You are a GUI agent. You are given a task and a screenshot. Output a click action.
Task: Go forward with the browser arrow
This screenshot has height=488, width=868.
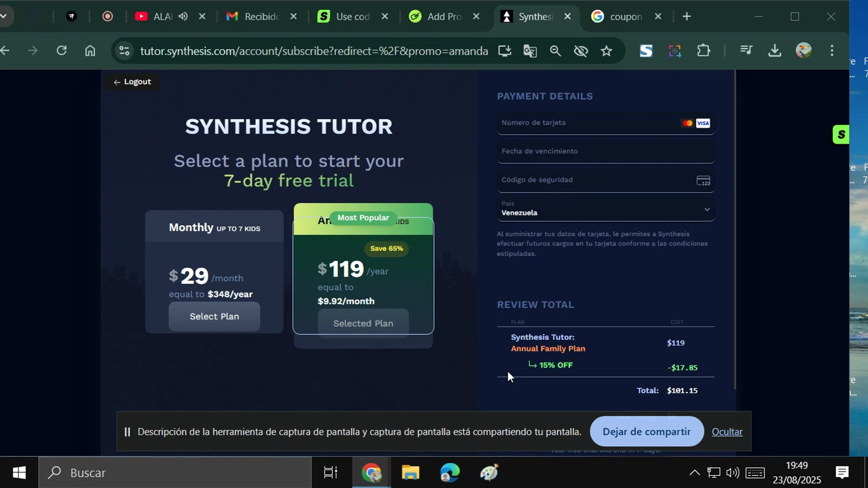[x=33, y=51]
